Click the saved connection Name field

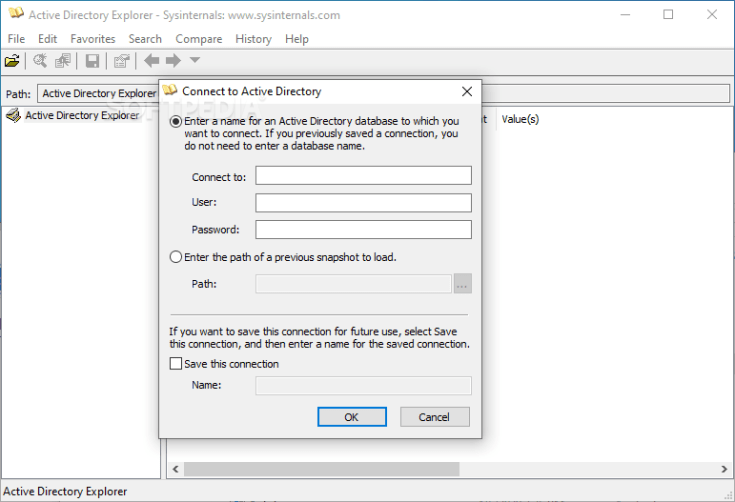(x=363, y=385)
